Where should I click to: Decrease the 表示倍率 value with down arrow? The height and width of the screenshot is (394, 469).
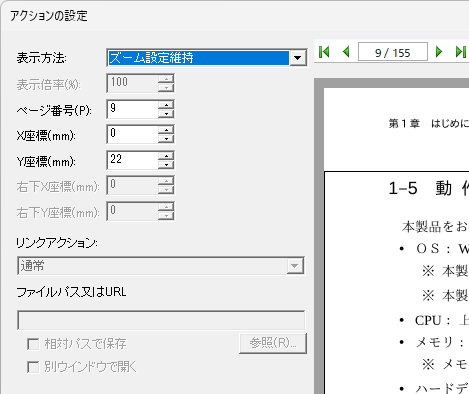166,88
